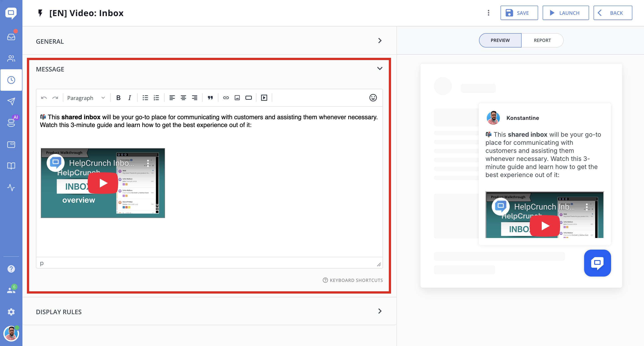Undo the last edit
The width and height of the screenshot is (644, 346).
tap(44, 98)
